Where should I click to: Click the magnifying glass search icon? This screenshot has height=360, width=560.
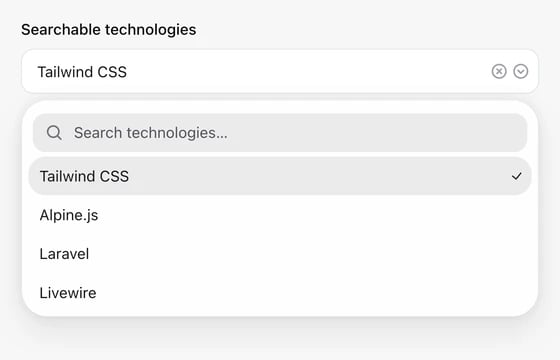point(54,132)
